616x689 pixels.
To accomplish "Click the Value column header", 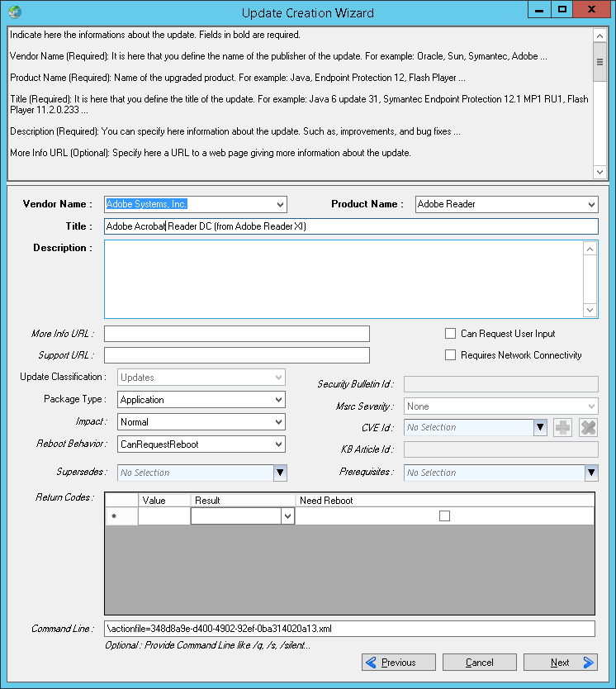I will (164, 500).
